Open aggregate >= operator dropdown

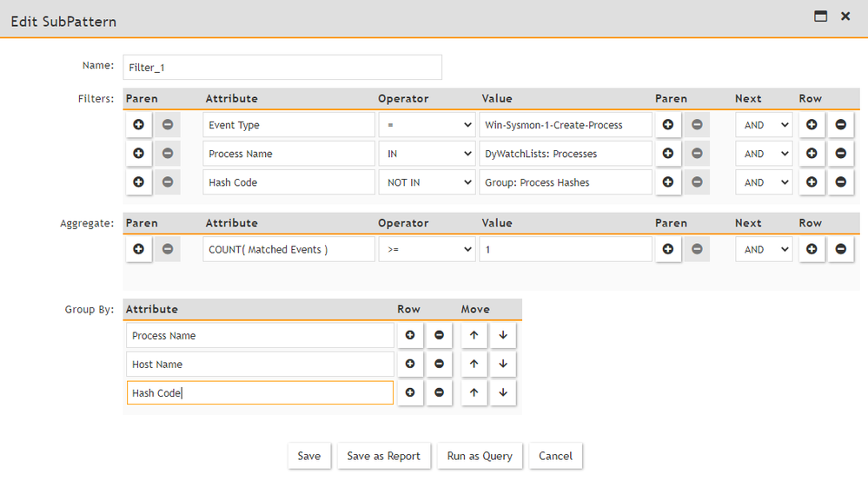427,249
